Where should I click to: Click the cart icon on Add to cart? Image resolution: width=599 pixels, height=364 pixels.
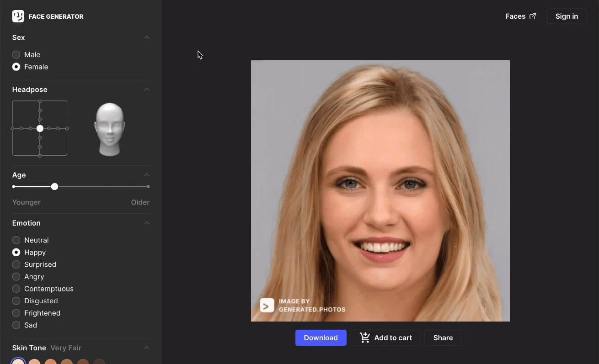click(364, 338)
